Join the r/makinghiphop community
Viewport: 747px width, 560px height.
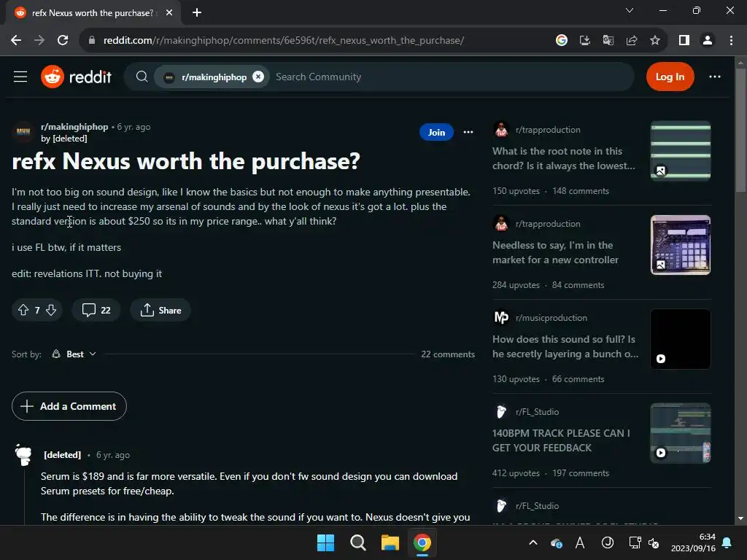tap(436, 133)
